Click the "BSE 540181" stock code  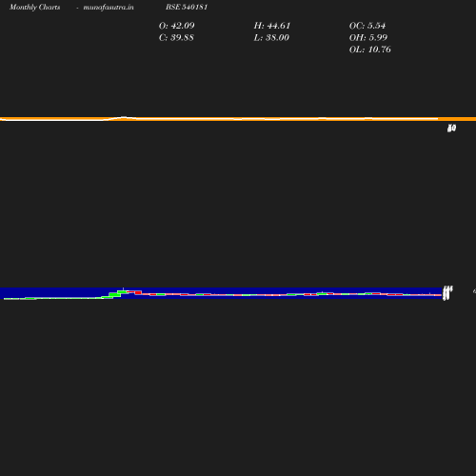(187, 7)
